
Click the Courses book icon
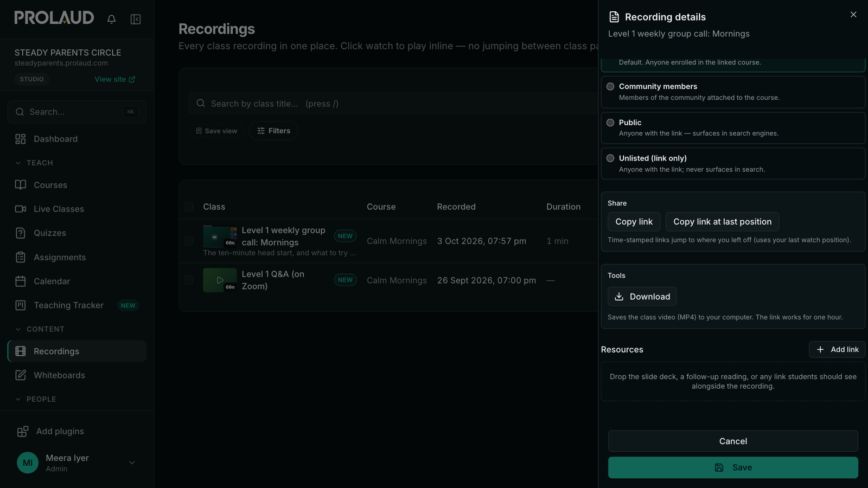pyautogui.click(x=21, y=185)
